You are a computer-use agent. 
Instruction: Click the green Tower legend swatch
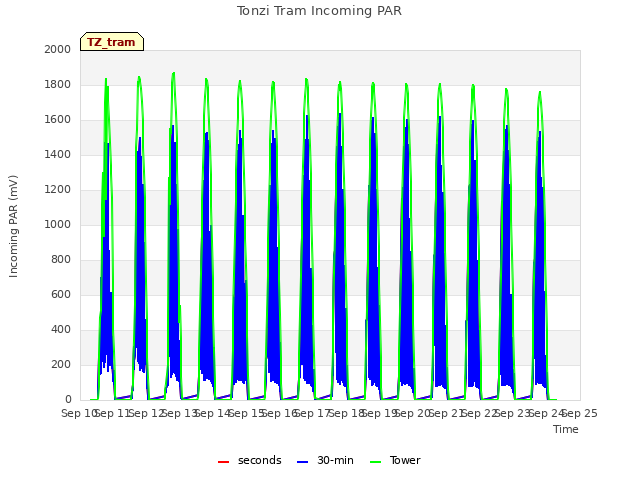[x=375, y=462]
